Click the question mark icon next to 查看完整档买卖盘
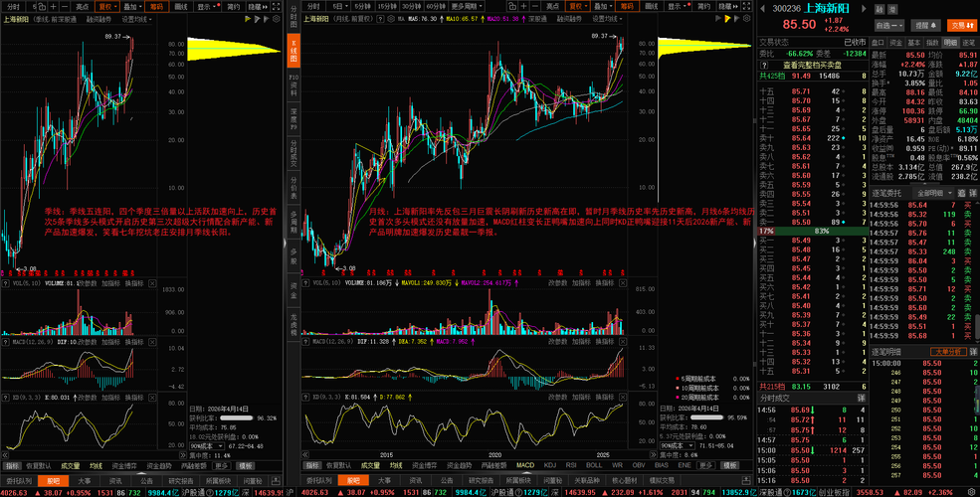Viewport: 980px width, 497px height. click(x=764, y=65)
